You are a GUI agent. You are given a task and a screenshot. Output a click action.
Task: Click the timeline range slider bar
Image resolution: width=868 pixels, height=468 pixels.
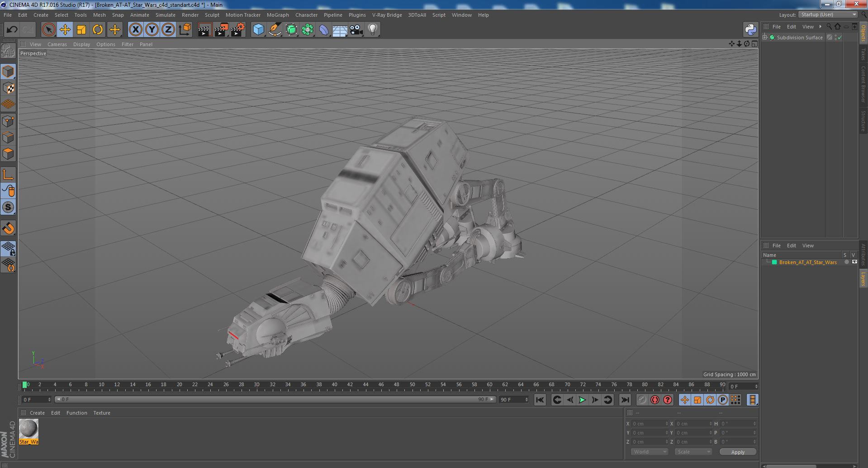(275, 399)
